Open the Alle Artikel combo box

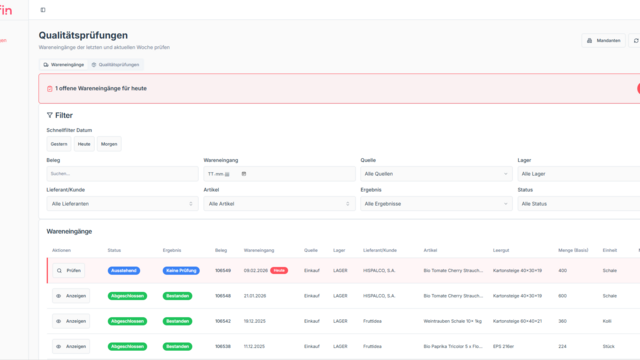280,204
